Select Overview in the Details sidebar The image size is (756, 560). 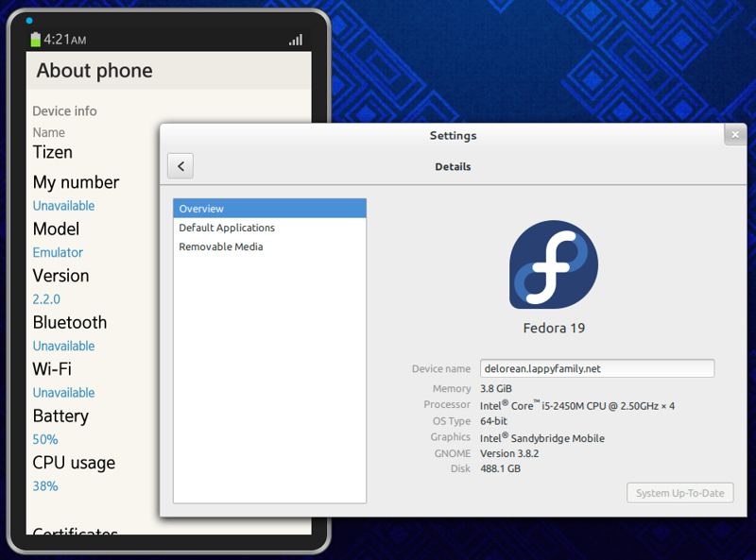269,209
